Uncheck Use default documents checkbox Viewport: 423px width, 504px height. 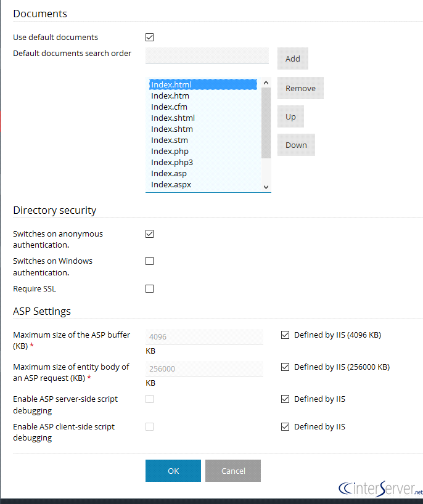click(x=149, y=38)
